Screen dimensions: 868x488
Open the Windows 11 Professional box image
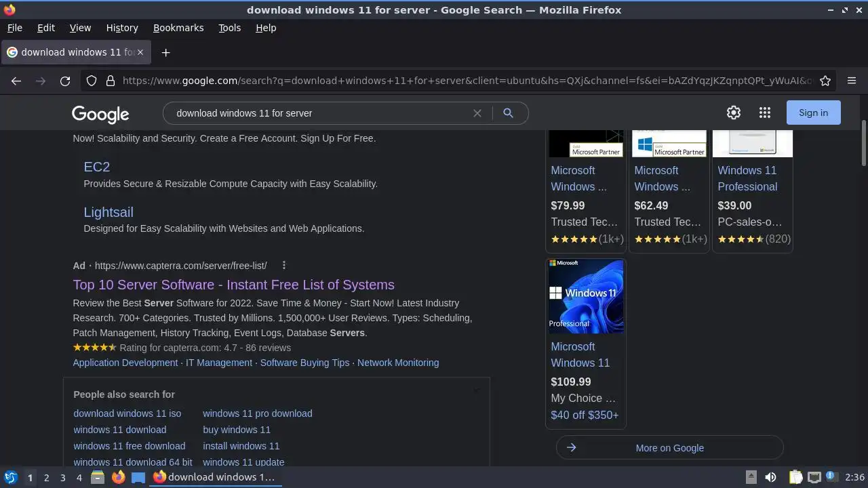[586, 296]
